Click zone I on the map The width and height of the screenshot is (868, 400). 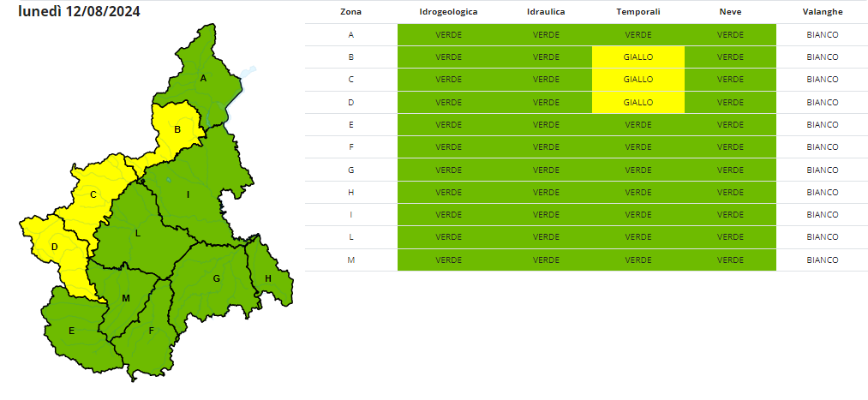point(188,195)
